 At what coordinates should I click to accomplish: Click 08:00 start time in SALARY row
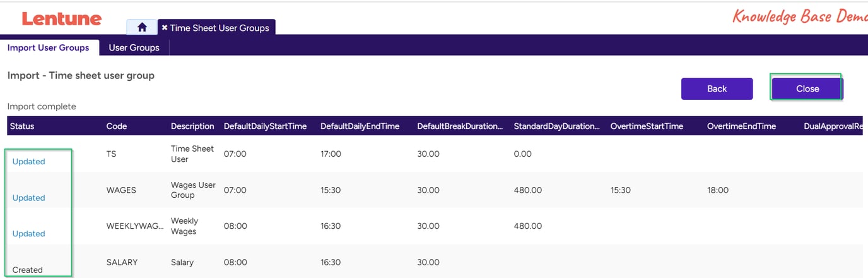point(235,262)
